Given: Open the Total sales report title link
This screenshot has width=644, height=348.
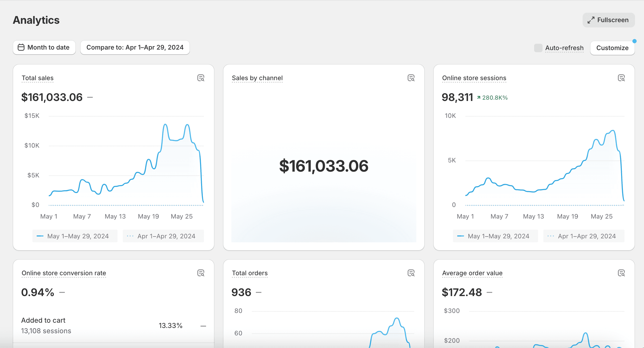Looking at the screenshot, I should click(38, 78).
